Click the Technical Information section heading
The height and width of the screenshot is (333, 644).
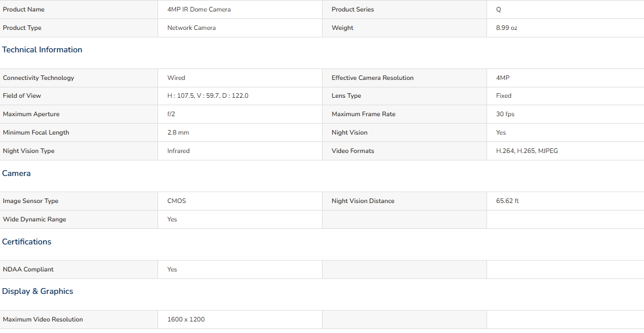(42, 49)
